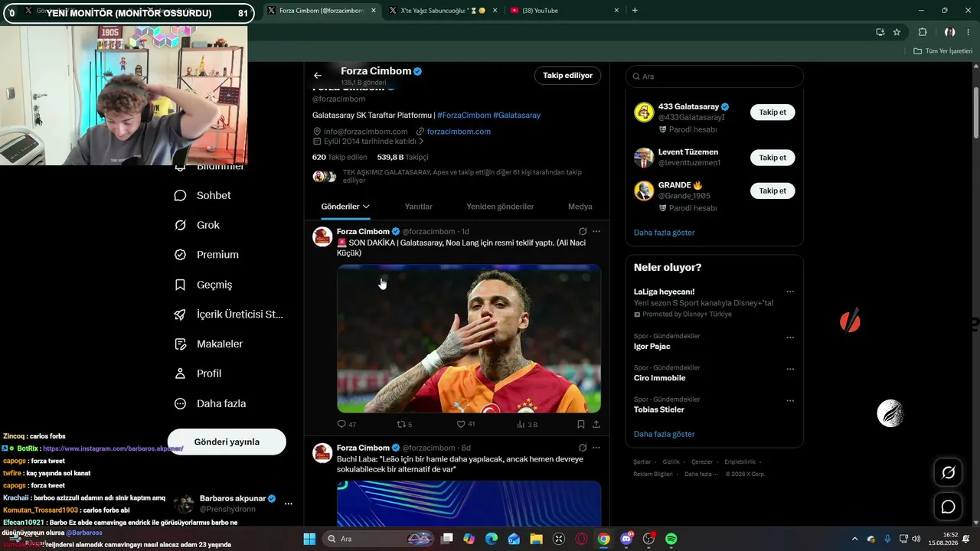
Task: Open İçerik Üreticisi studio link
Action: tap(229, 315)
